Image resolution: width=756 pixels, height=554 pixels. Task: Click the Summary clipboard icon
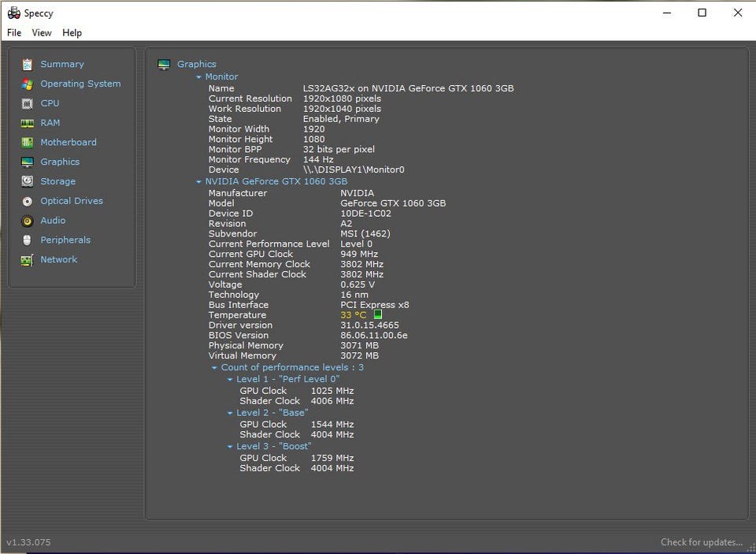point(28,64)
